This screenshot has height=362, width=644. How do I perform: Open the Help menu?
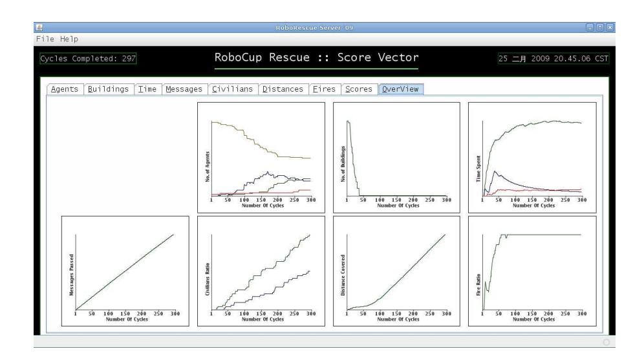click(69, 39)
